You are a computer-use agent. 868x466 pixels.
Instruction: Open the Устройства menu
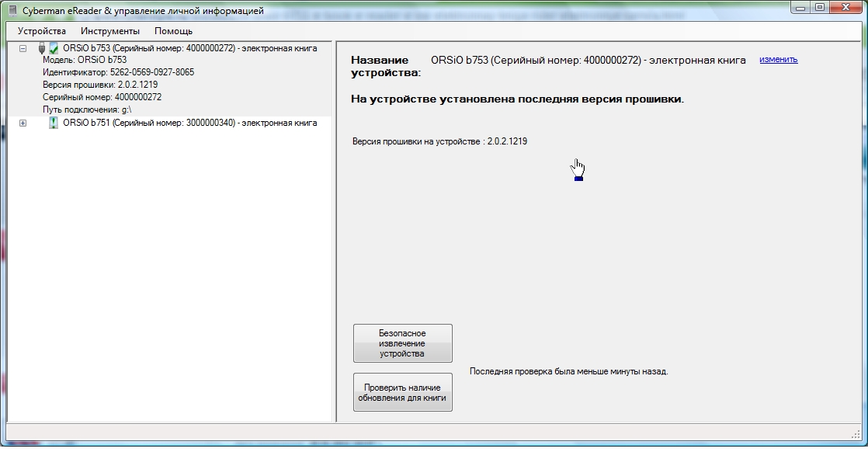click(41, 31)
